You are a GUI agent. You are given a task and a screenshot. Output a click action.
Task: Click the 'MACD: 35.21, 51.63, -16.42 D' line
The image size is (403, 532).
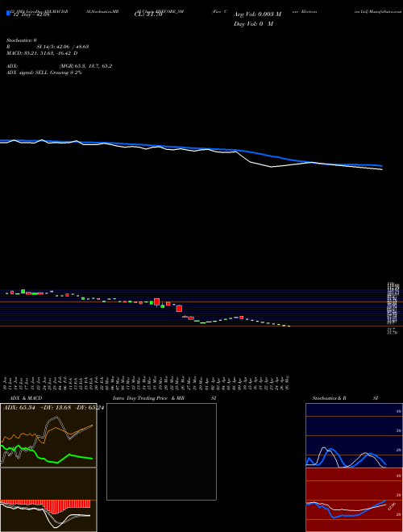point(42,53)
